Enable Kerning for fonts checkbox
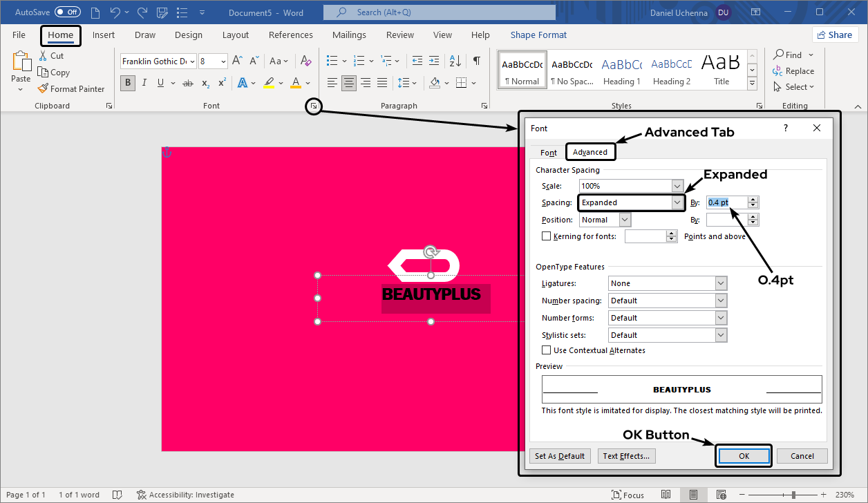This screenshot has height=503, width=868. coord(547,236)
